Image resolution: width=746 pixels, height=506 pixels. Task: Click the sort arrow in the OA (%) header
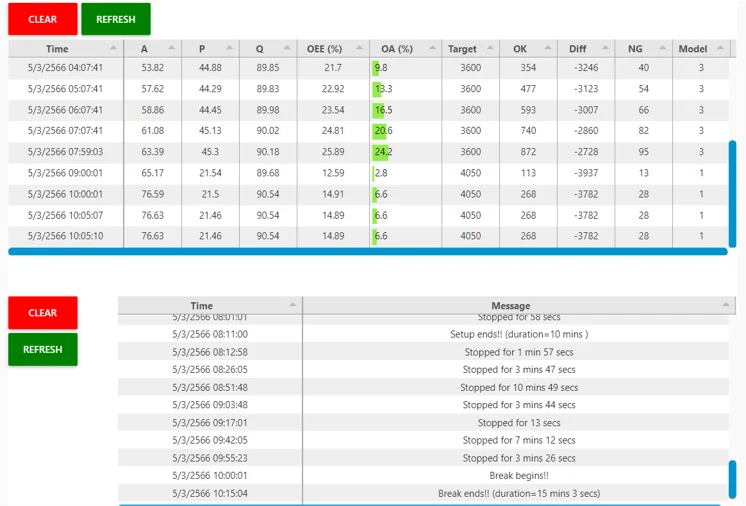point(429,48)
